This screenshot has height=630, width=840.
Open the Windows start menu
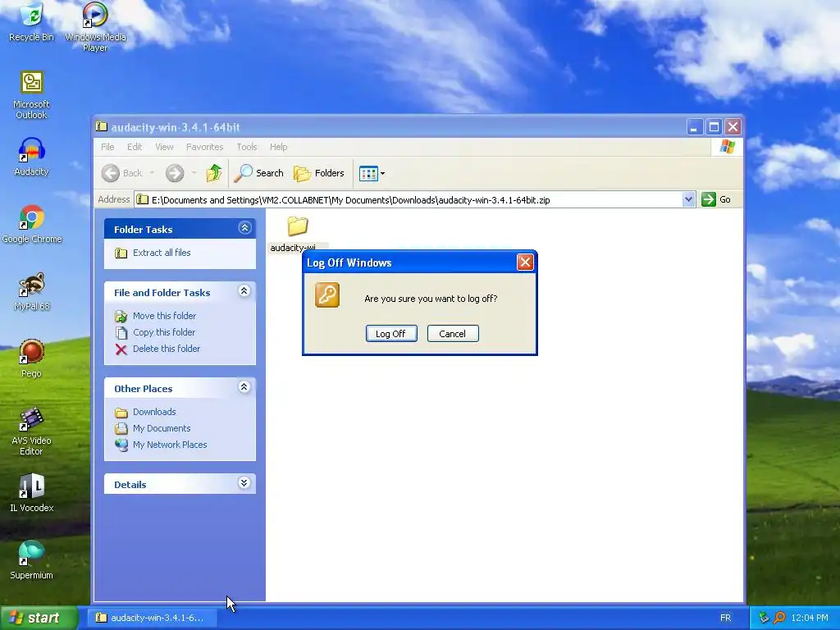point(39,618)
